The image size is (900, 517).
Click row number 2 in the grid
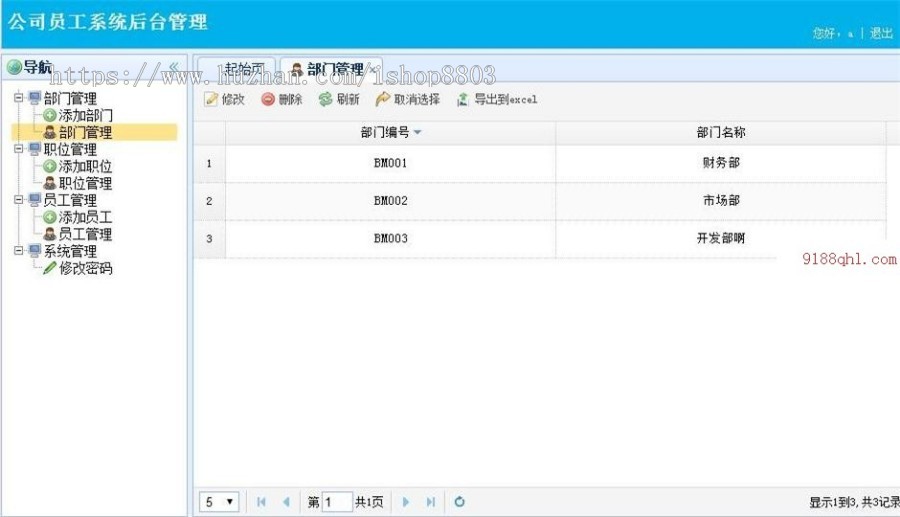coord(209,201)
